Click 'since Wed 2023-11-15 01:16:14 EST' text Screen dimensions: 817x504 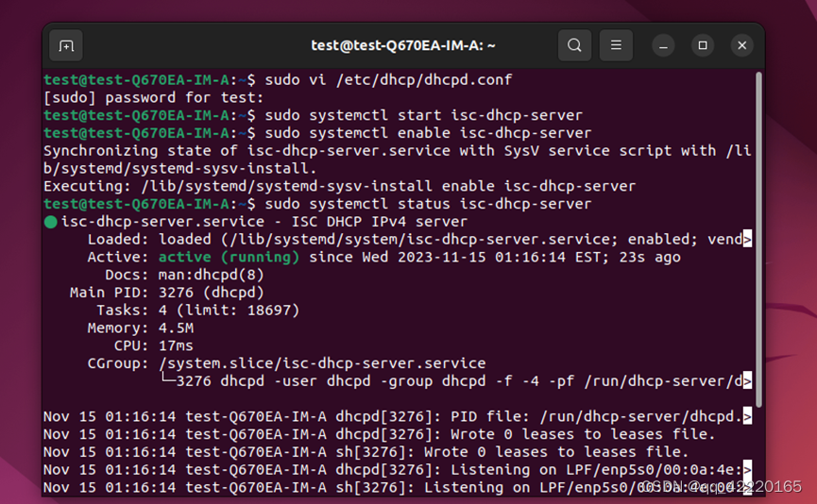tap(454, 257)
